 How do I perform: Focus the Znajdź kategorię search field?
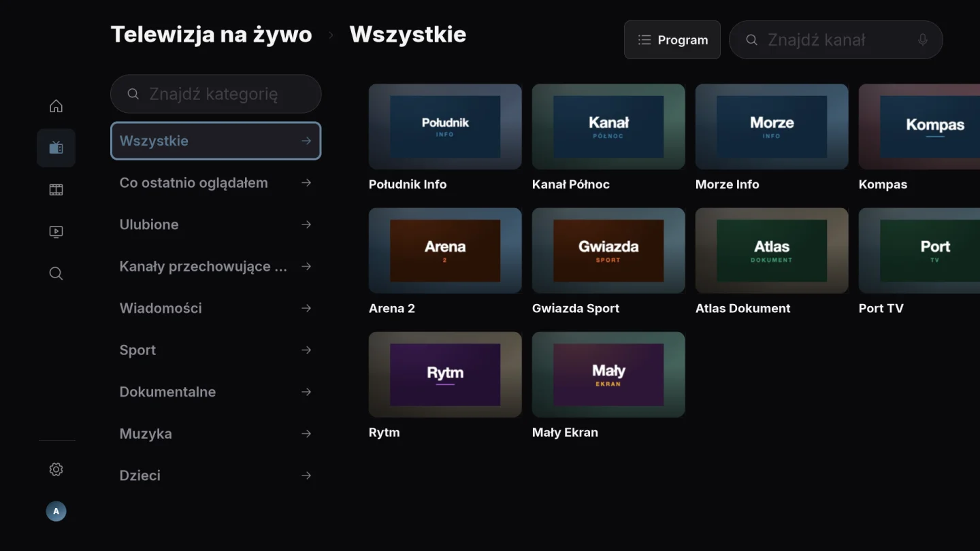[x=216, y=94]
